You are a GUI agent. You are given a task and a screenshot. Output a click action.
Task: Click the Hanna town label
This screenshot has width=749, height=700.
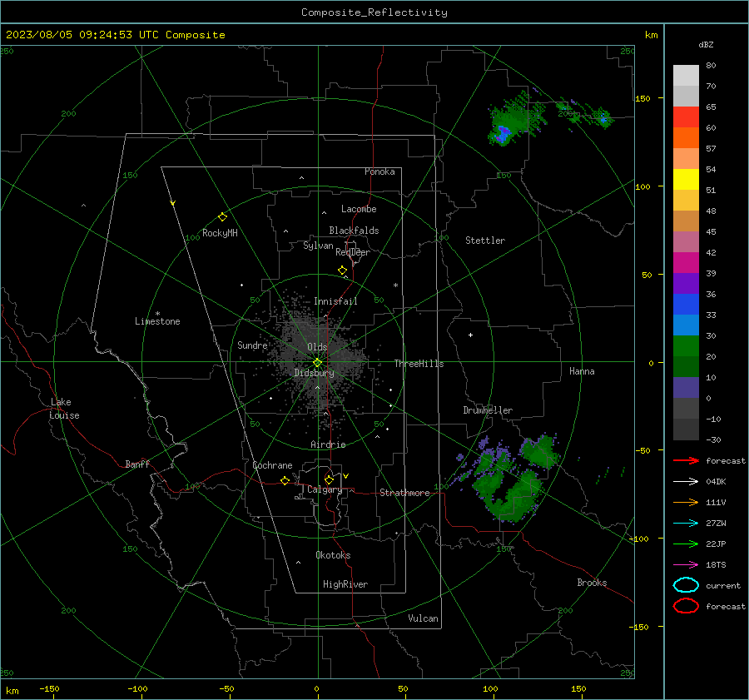pyautogui.click(x=582, y=371)
